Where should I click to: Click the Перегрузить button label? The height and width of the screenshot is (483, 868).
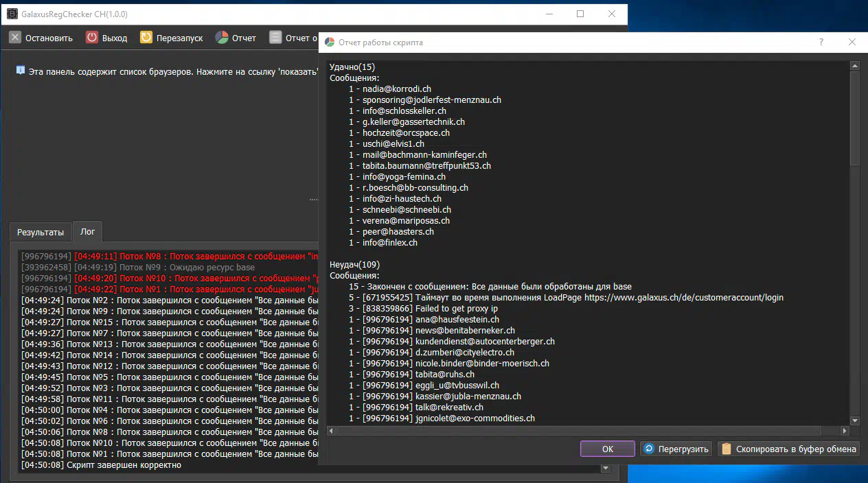click(683, 449)
